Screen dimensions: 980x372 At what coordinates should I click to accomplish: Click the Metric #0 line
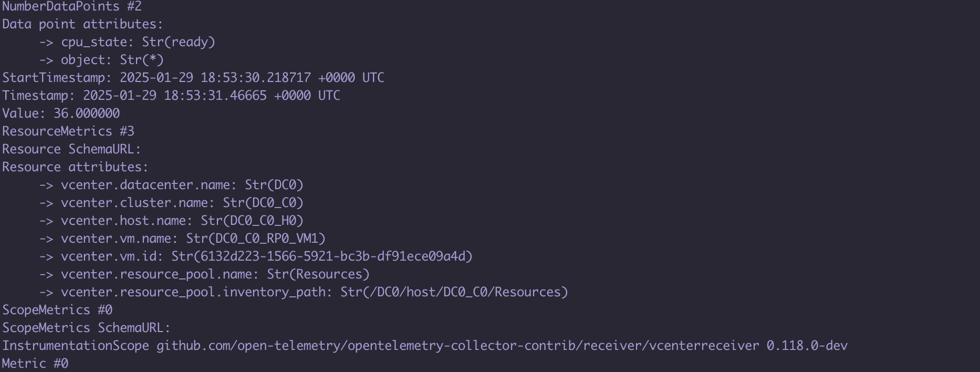click(35, 364)
